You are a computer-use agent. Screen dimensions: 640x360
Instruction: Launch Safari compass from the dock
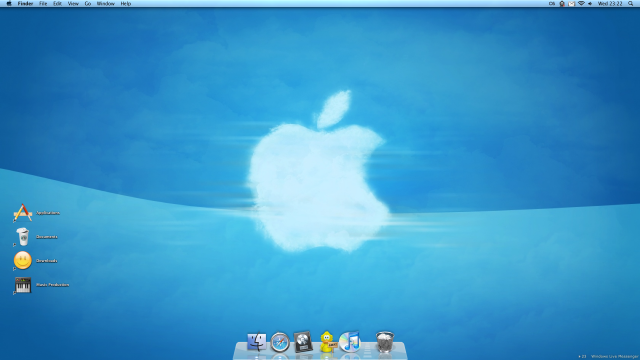click(280, 342)
